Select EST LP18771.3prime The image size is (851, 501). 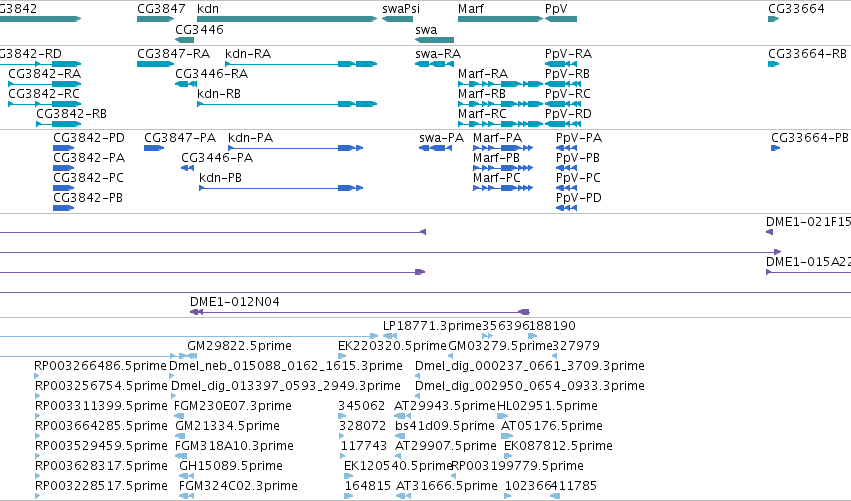point(432,326)
